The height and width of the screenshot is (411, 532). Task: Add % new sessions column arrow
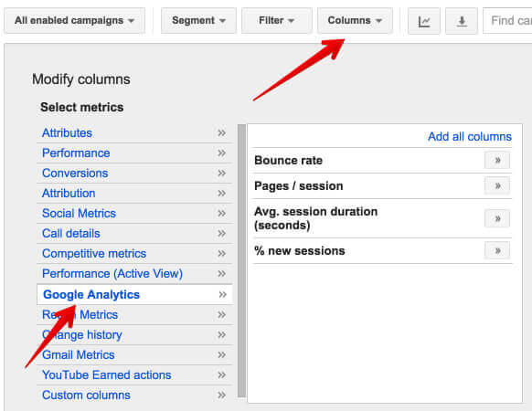[x=497, y=250]
